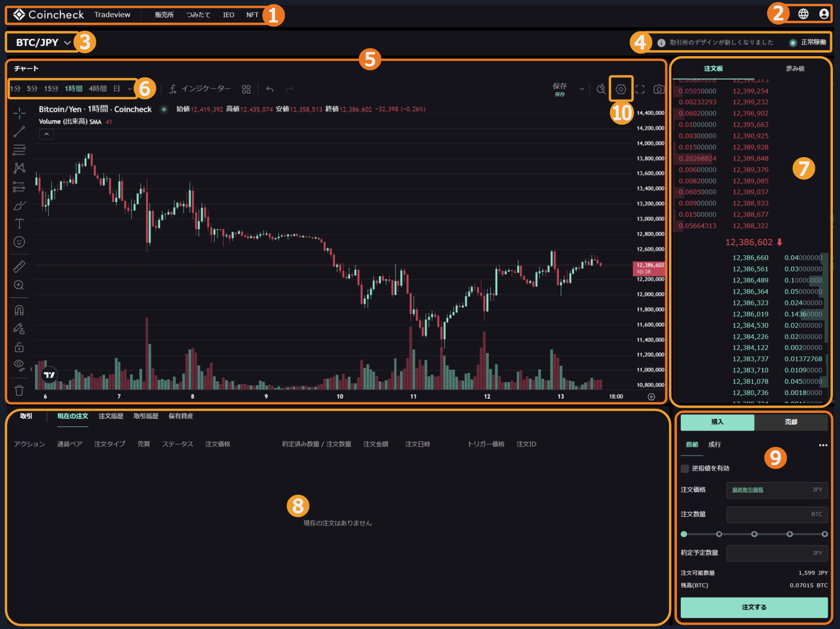The image size is (840, 629).
Task: Click the 最終取引価格 link
Action: [x=748, y=490]
